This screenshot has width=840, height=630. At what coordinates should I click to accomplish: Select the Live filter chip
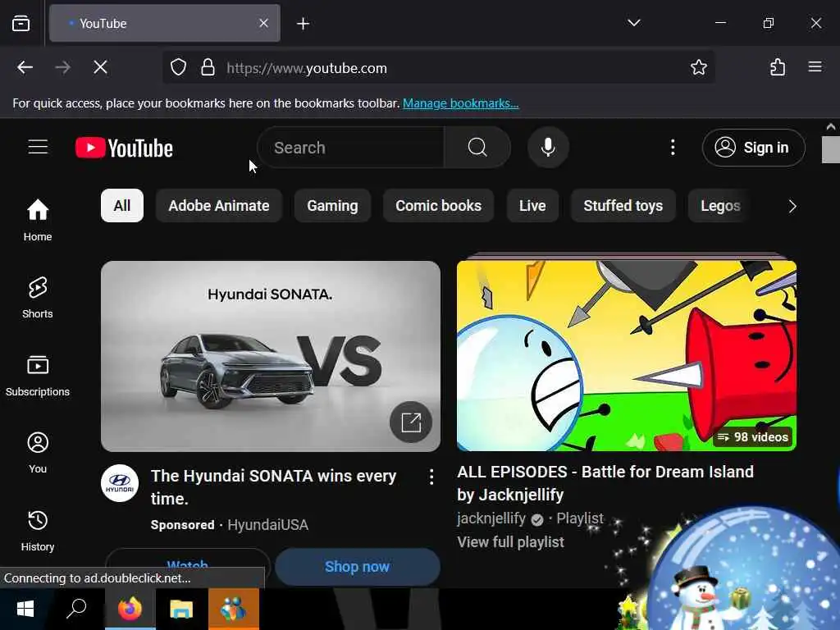tap(532, 206)
